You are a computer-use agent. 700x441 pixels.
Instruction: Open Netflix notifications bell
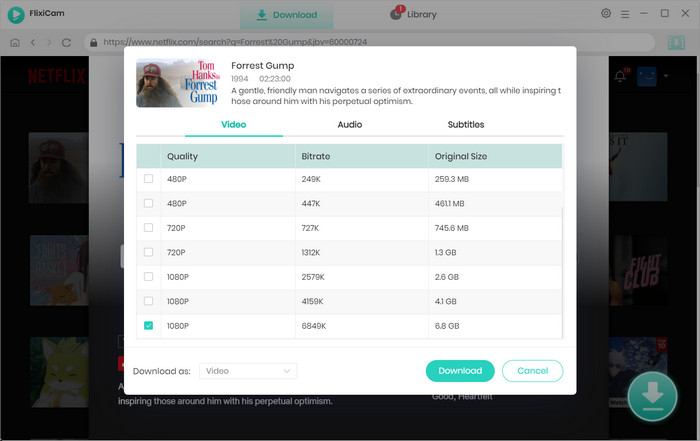[620, 76]
